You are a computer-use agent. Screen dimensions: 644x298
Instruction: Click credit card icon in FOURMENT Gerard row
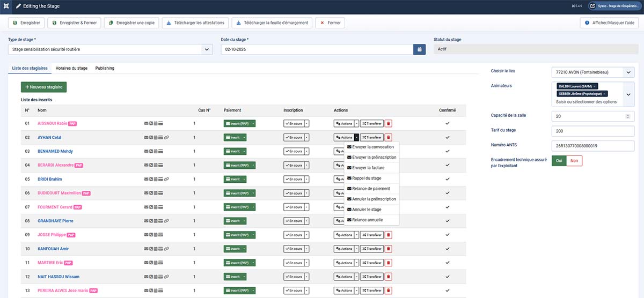(161, 207)
